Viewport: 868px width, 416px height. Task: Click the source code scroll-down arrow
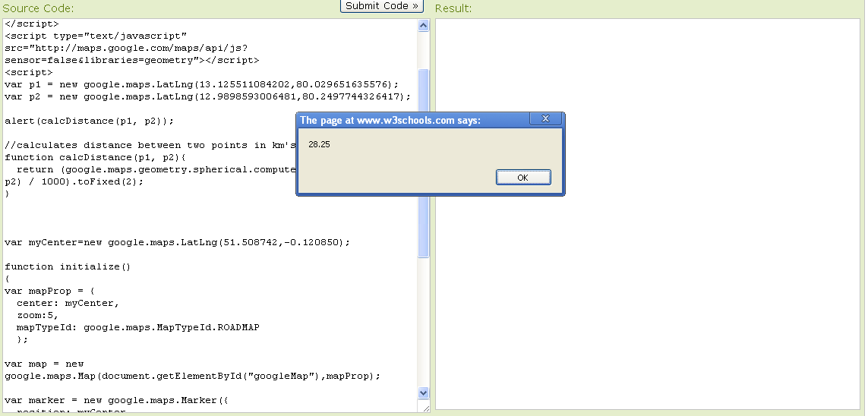pos(424,392)
